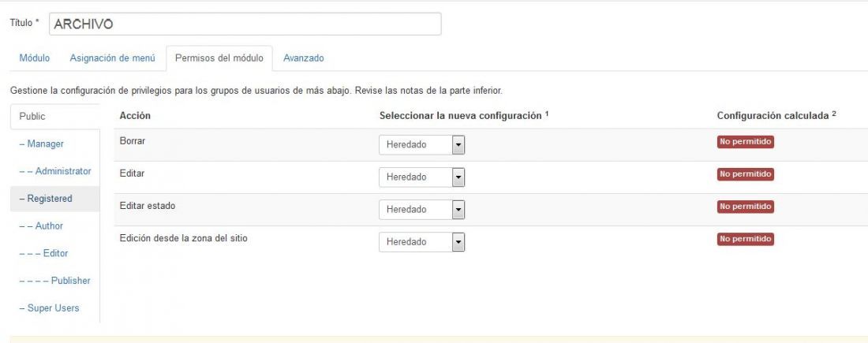Image resolution: width=868 pixels, height=343 pixels.
Task: Switch to the Módulo tab
Action: tap(34, 58)
